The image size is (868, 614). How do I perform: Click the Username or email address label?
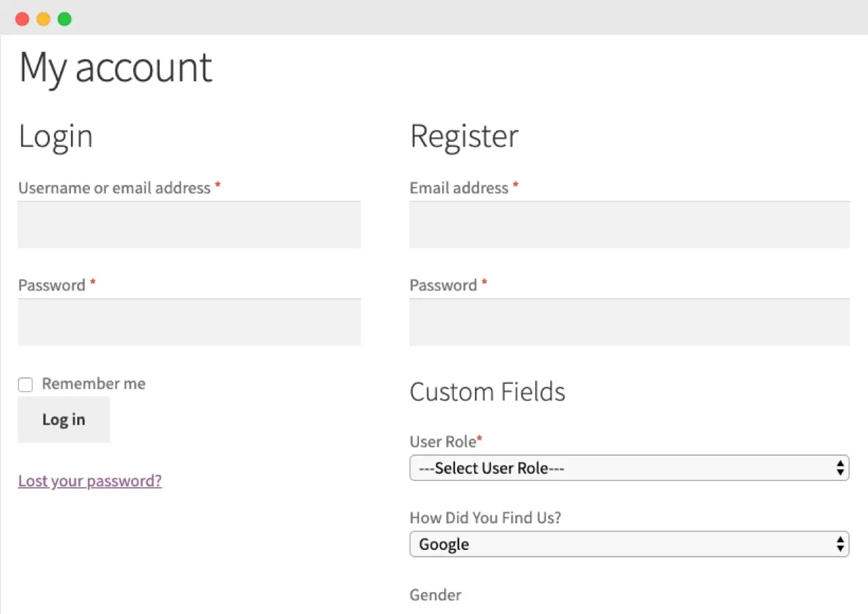tap(115, 188)
